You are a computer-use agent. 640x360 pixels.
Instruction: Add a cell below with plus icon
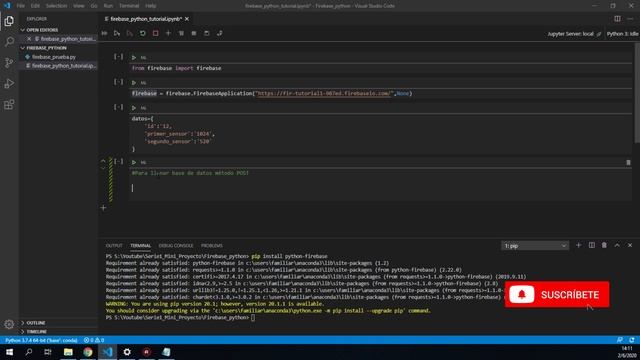pyautogui.click(x=103, y=208)
